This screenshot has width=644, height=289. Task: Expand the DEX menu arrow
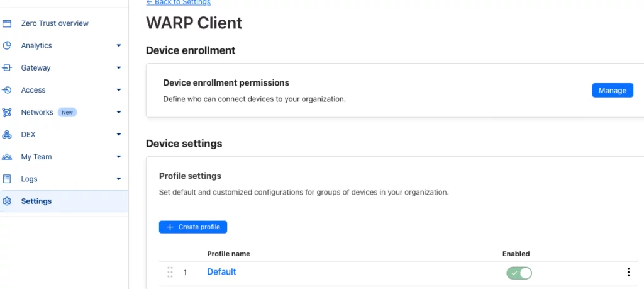pyautogui.click(x=119, y=135)
